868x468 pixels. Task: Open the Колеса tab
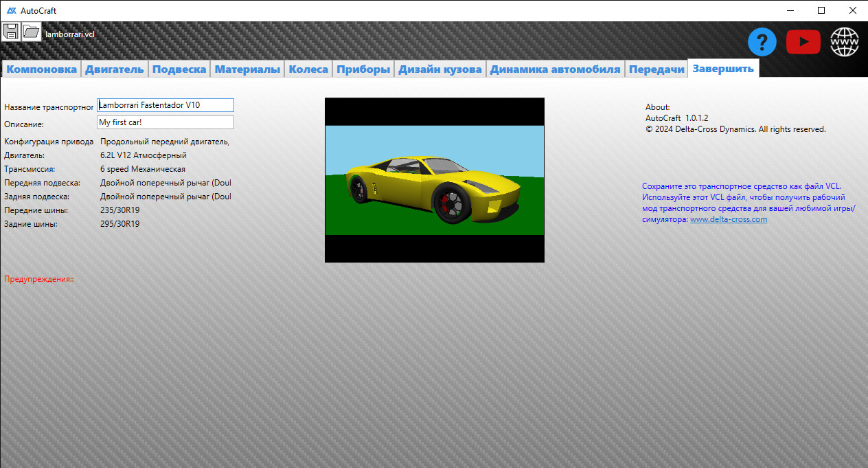point(308,68)
